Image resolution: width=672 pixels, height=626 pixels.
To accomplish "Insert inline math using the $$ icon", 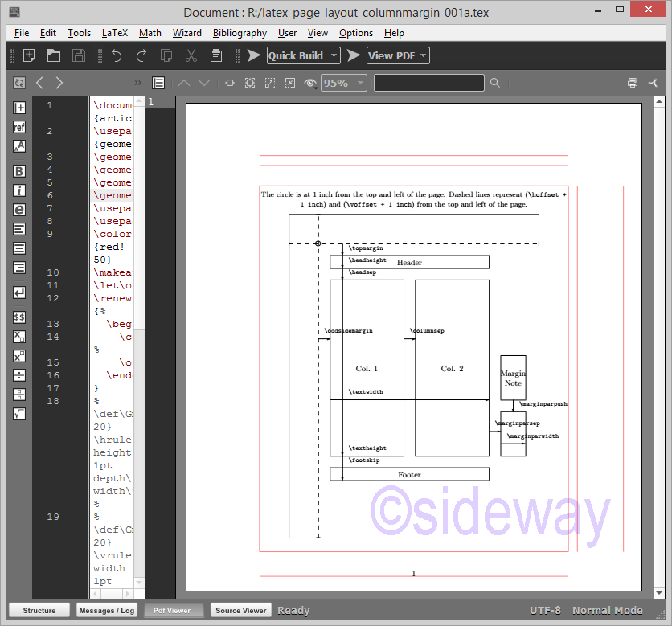I will tap(19, 317).
